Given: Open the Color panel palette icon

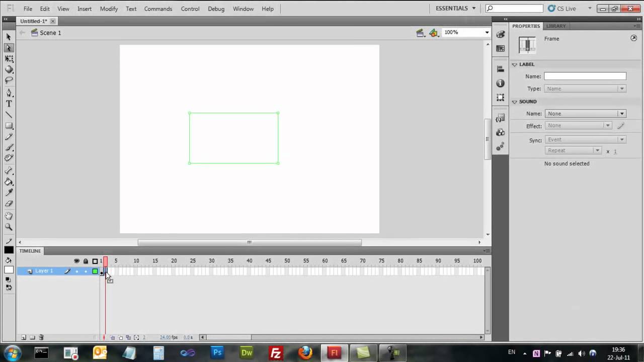Looking at the screenshot, I should pyautogui.click(x=500, y=34).
